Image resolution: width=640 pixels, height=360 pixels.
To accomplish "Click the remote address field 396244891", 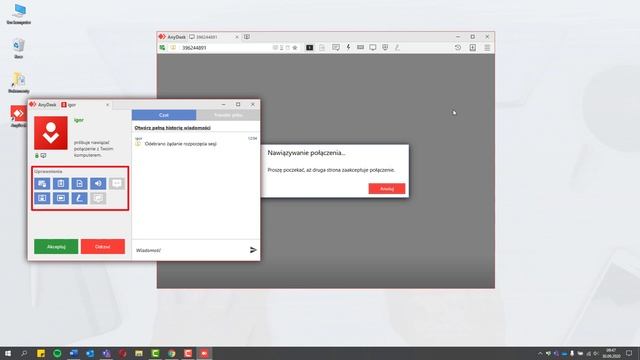I will pyautogui.click(x=224, y=48).
